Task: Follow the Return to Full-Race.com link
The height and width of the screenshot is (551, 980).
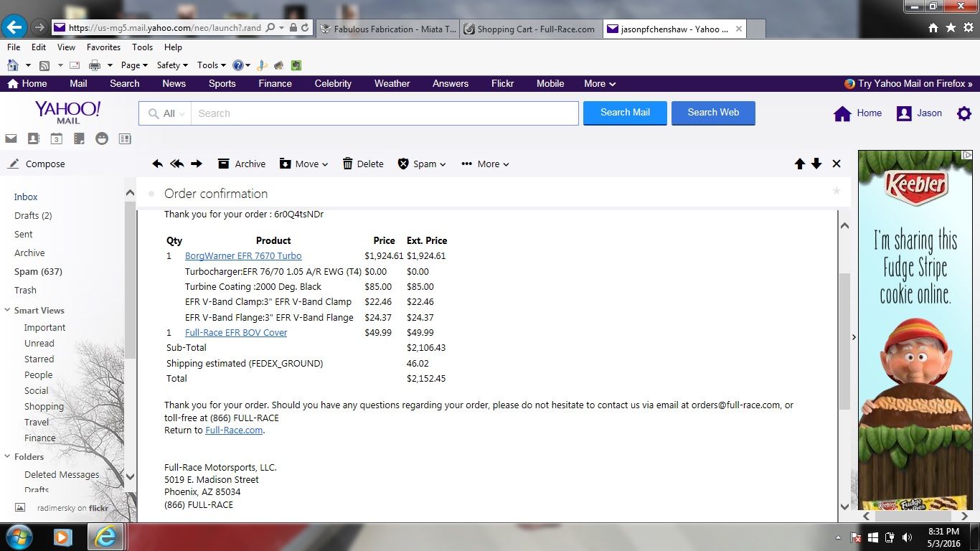Action: pyautogui.click(x=235, y=430)
